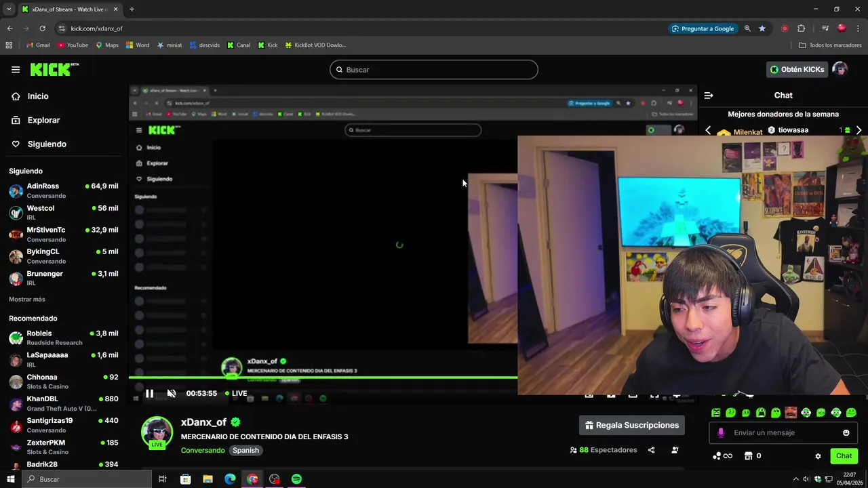
Task: Open Chrome tab search dropdown
Action: 9,9
